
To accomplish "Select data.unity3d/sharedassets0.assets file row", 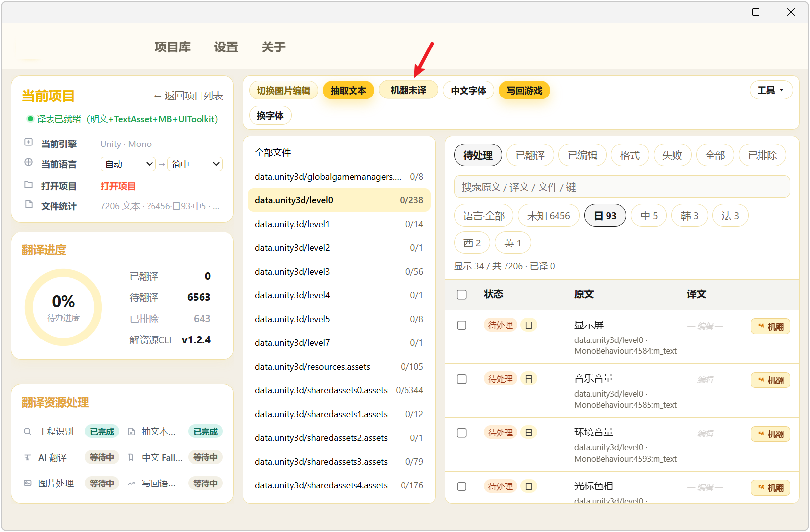I will 339,390.
